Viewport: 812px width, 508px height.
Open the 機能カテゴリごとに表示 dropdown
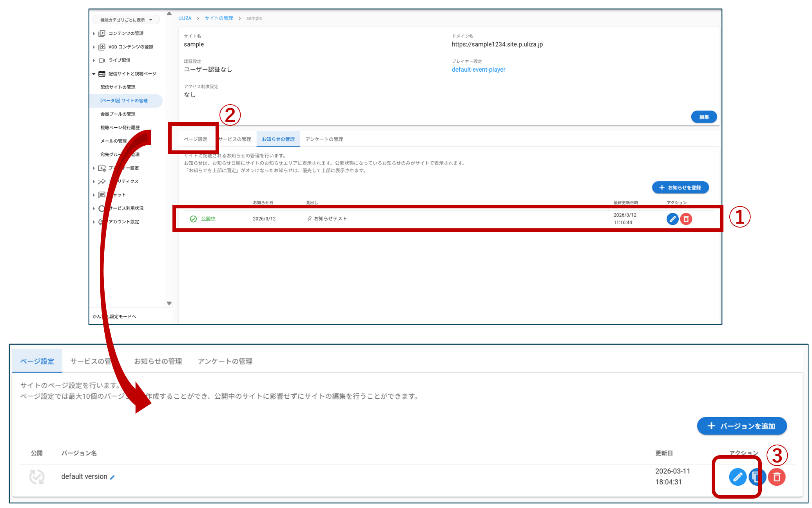coord(126,20)
